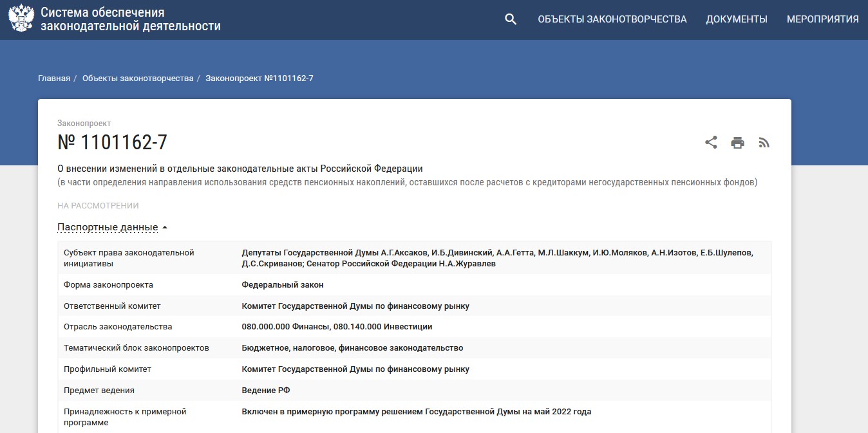Viewport: 868px width, 433px height.
Task: Go to Главная breadcrumb link
Action: pyautogui.click(x=54, y=78)
